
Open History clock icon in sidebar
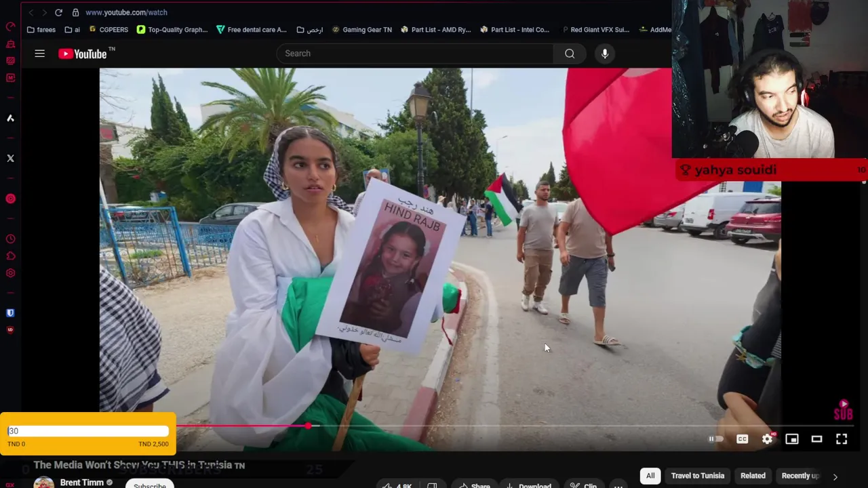click(10, 239)
